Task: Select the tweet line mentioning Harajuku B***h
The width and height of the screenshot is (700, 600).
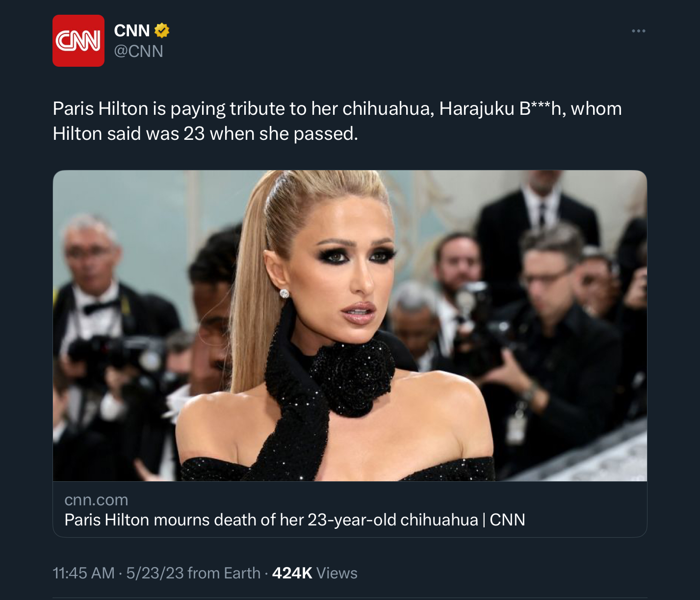Action: pyautogui.click(x=337, y=108)
